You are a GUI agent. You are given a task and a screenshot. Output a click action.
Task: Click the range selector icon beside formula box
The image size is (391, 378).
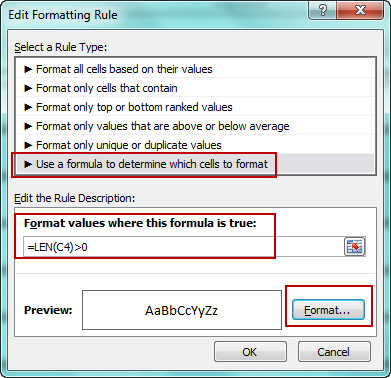(354, 247)
